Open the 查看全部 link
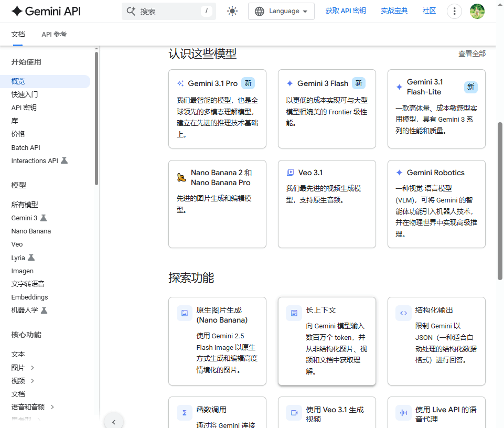 tap(471, 53)
